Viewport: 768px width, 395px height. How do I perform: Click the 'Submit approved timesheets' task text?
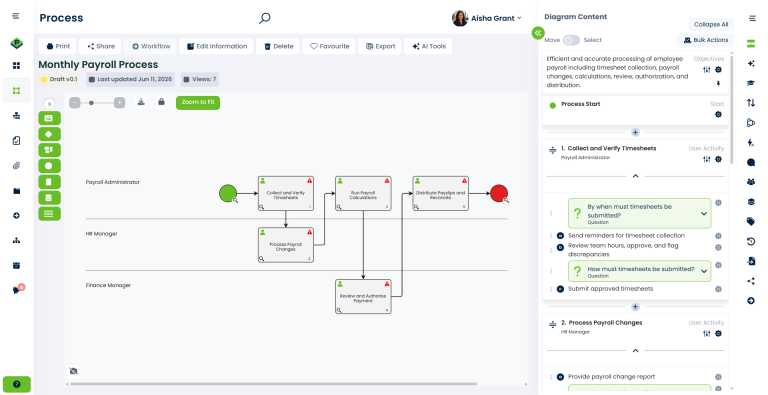coord(610,289)
